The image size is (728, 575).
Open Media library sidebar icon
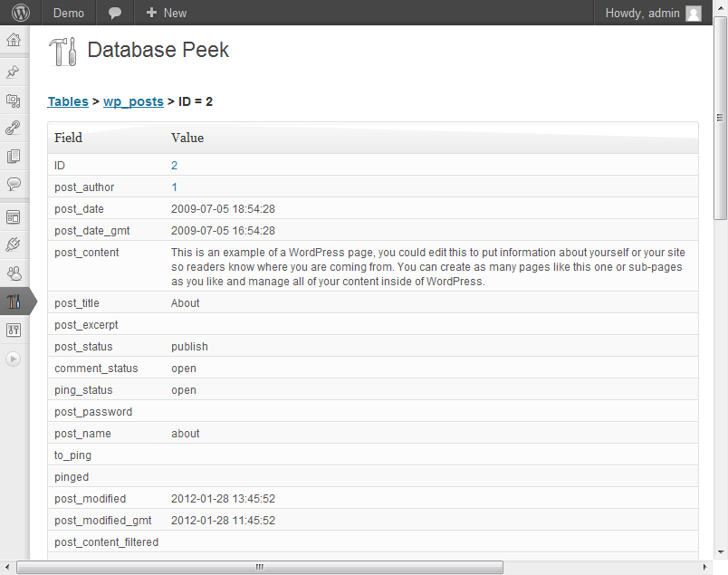(14, 101)
